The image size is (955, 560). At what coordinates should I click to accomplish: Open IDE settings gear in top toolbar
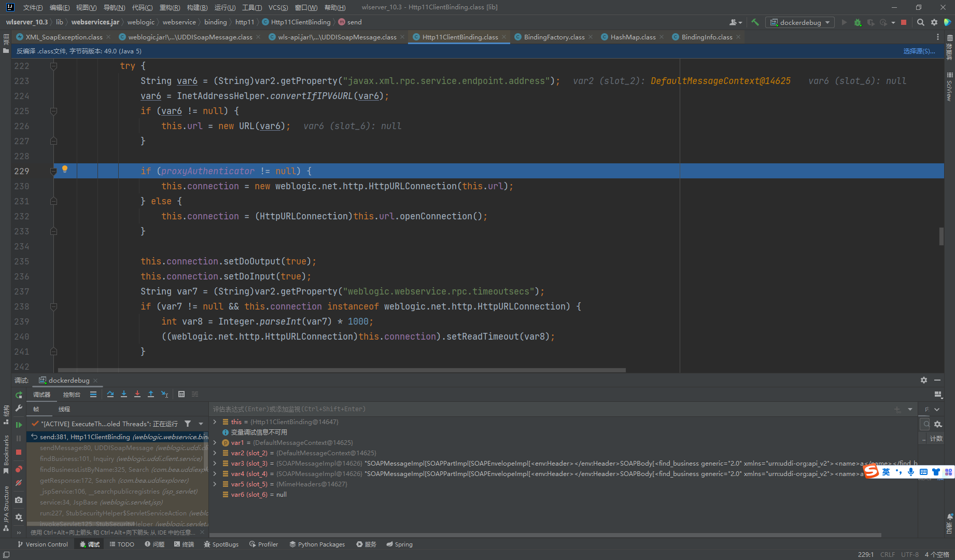(x=934, y=22)
